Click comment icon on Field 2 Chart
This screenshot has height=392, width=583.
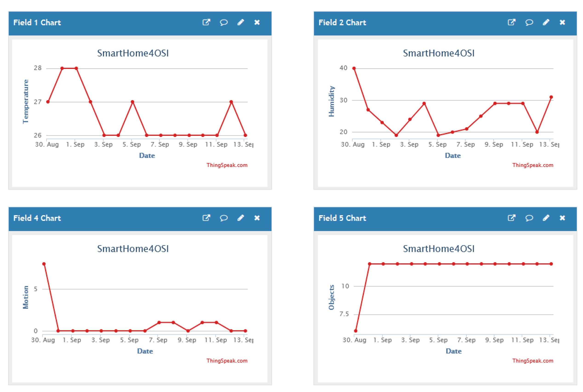click(529, 23)
